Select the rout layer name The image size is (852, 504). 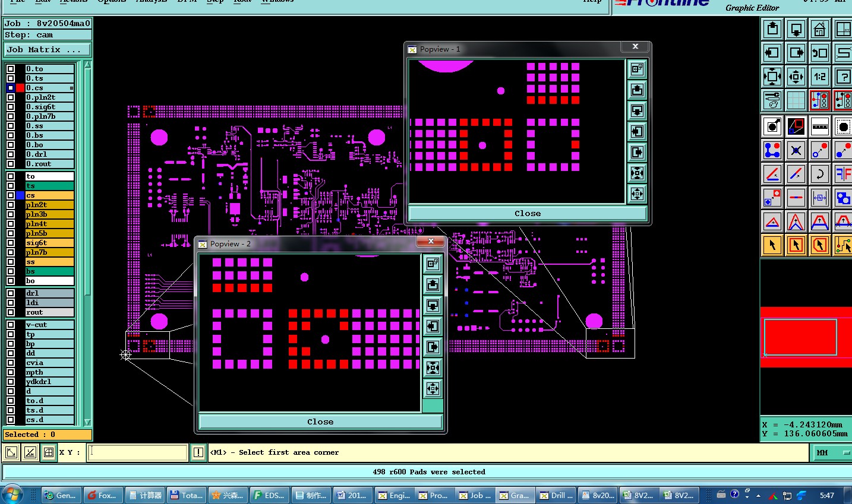click(50, 312)
